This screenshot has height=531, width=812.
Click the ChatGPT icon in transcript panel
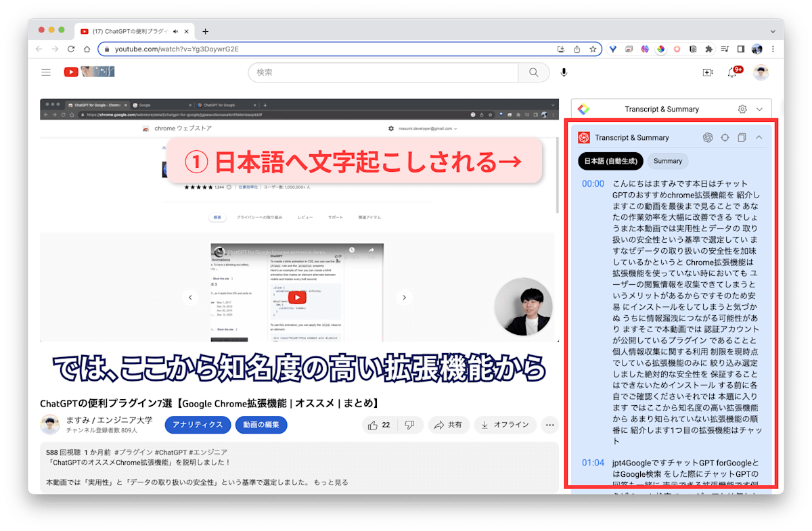pos(708,137)
